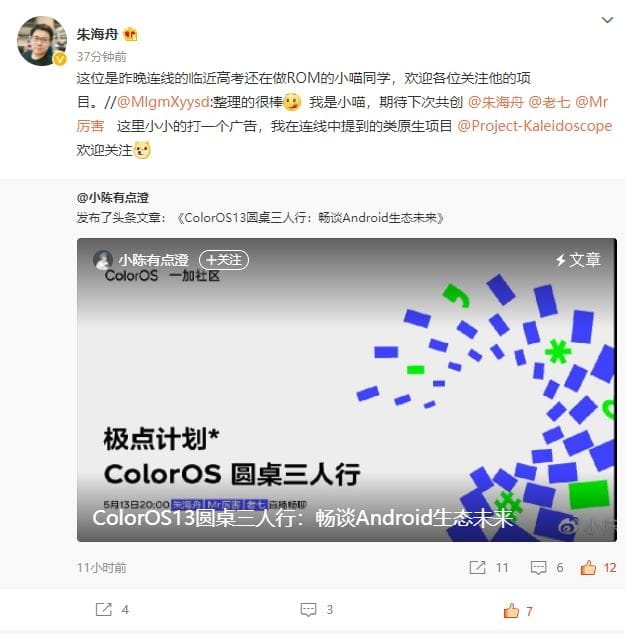Open the ColorOS圆桌三人行 article card image
Image resolution: width=625 pixels, height=634 pixels.
coord(346,390)
